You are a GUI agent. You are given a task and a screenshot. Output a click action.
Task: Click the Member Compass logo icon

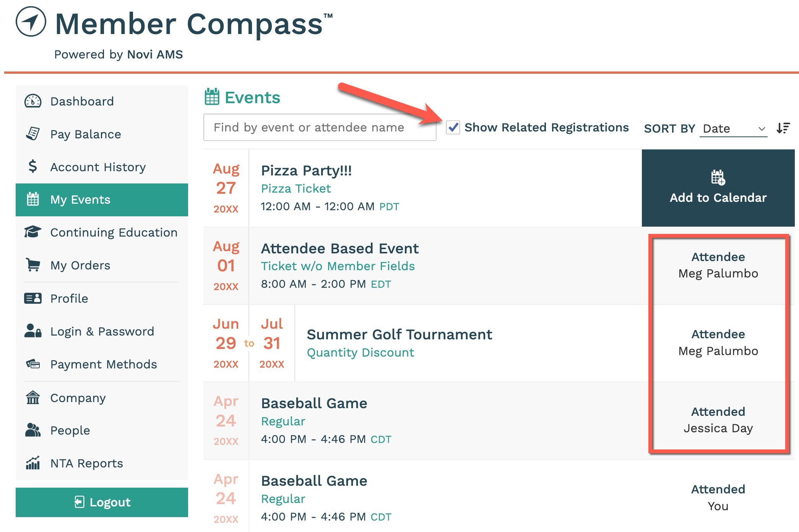(x=31, y=22)
